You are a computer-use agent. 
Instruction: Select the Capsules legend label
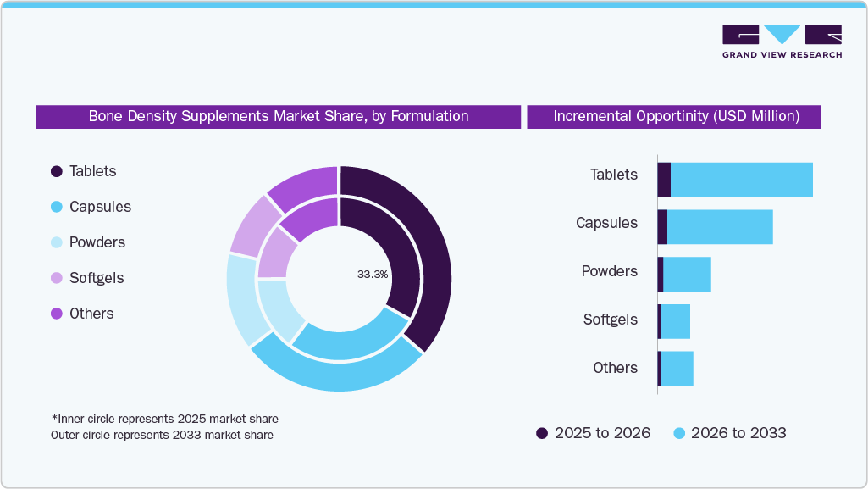point(100,207)
